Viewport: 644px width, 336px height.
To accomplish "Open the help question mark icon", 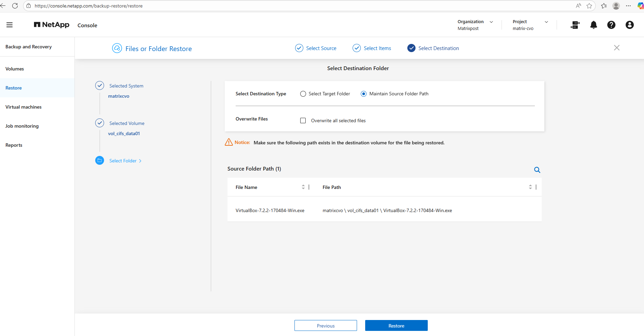I will point(611,25).
